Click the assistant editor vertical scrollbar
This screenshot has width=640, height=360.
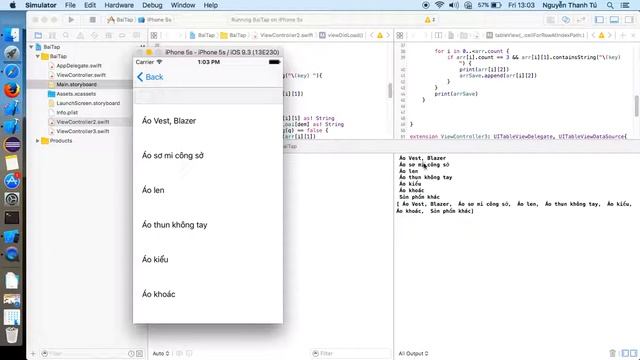point(636,105)
